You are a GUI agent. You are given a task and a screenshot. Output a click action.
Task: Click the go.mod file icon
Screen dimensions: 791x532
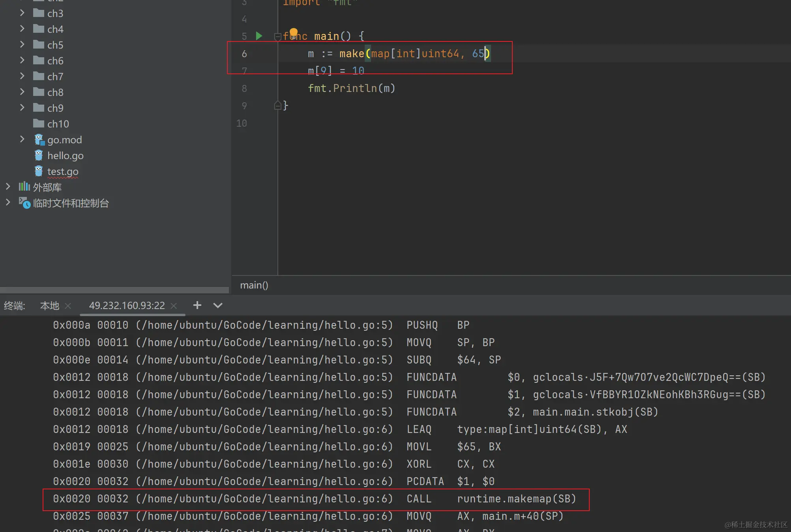(x=39, y=140)
